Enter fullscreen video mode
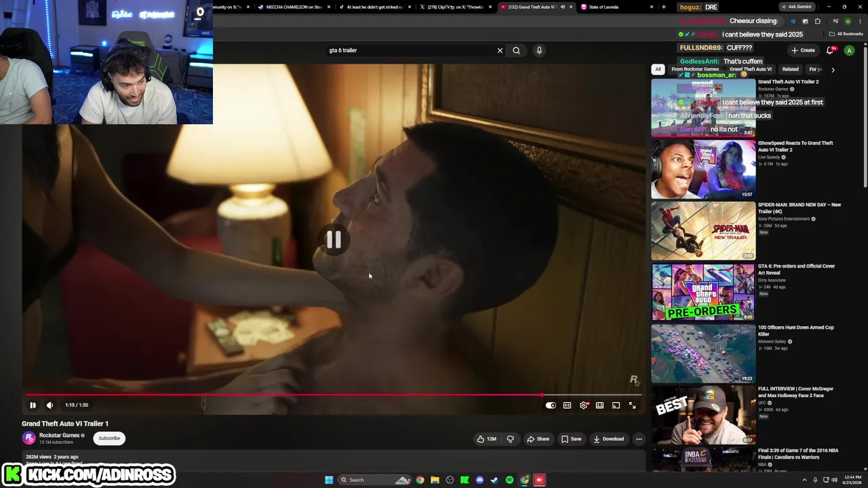 coord(632,405)
